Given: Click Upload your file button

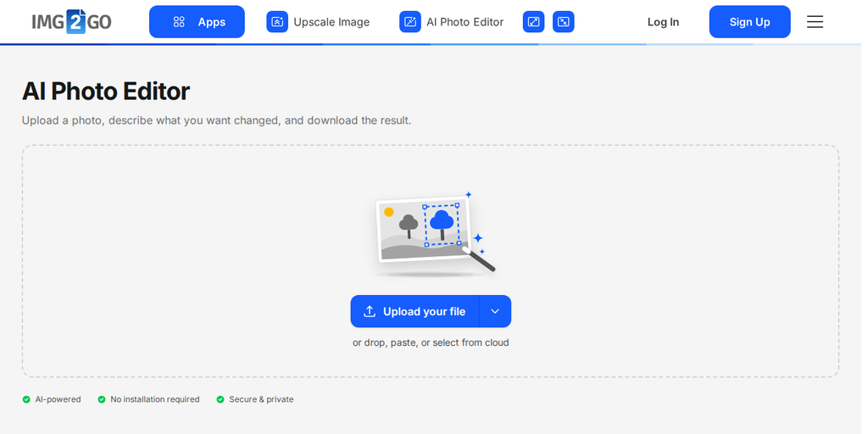Looking at the screenshot, I should click(x=415, y=311).
